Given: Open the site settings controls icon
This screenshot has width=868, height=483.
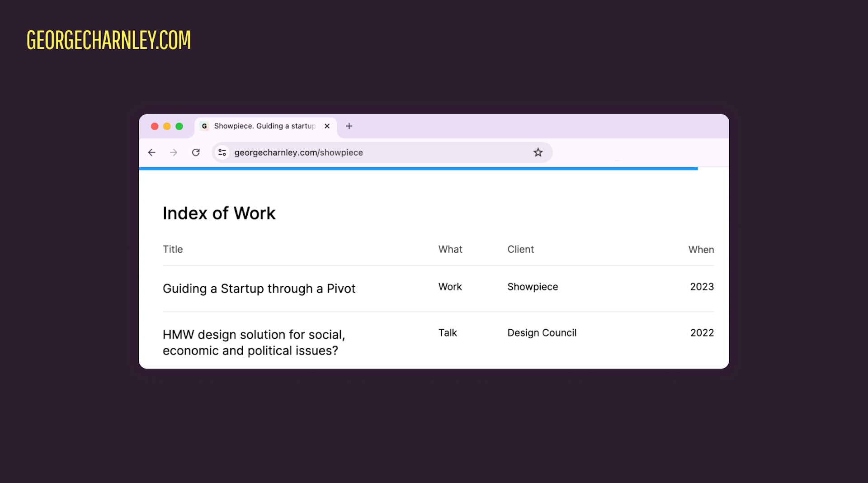Looking at the screenshot, I should point(222,152).
